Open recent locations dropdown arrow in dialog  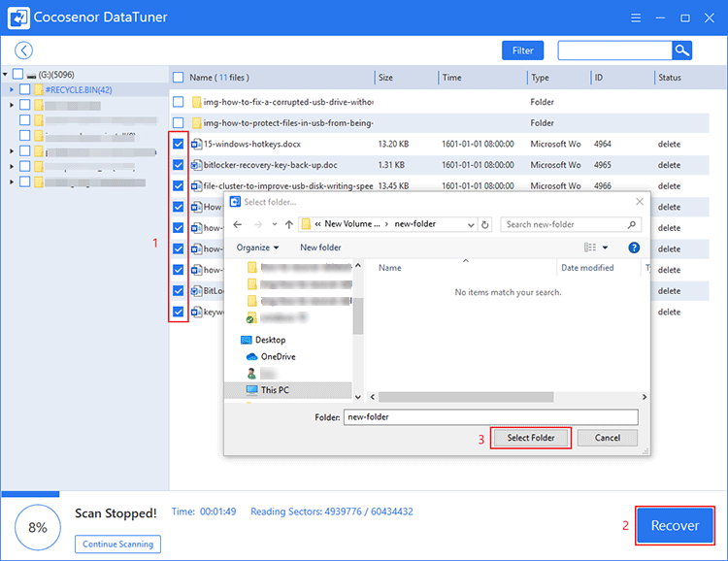click(275, 225)
